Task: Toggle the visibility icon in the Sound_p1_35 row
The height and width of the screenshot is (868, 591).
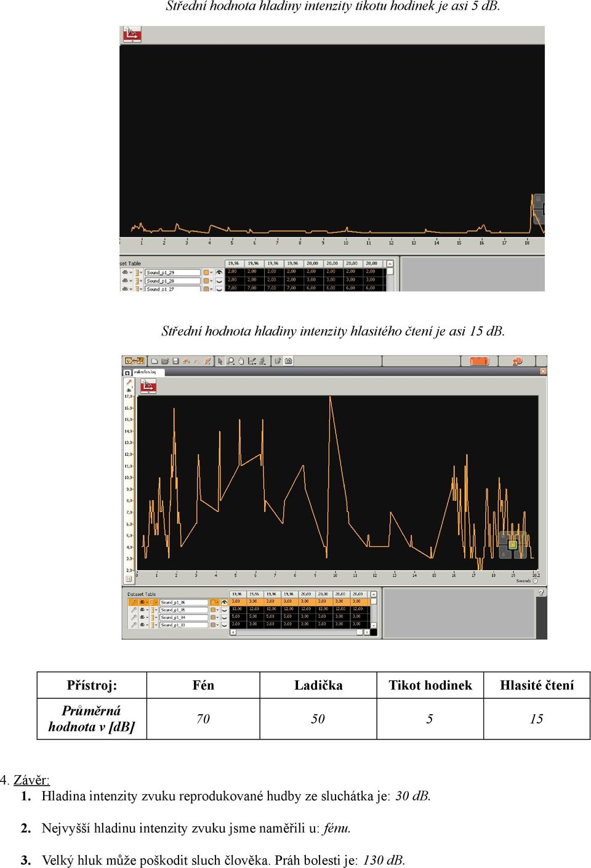Action: 225,610
